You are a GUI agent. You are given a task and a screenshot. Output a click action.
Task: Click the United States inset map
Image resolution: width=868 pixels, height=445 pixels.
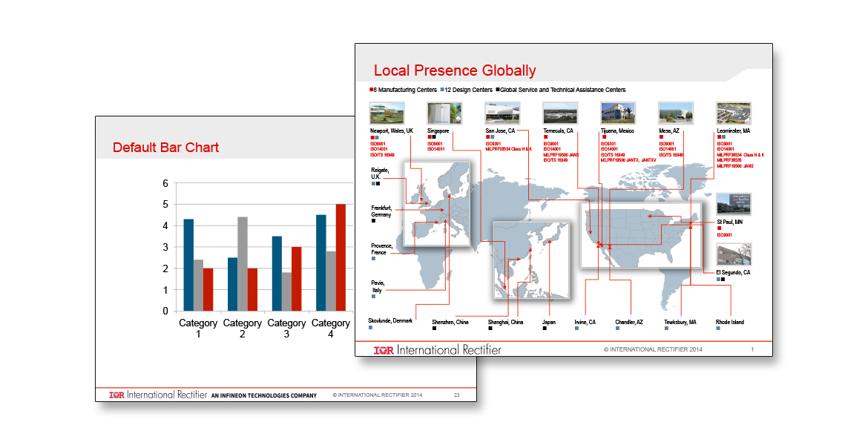tap(640, 234)
